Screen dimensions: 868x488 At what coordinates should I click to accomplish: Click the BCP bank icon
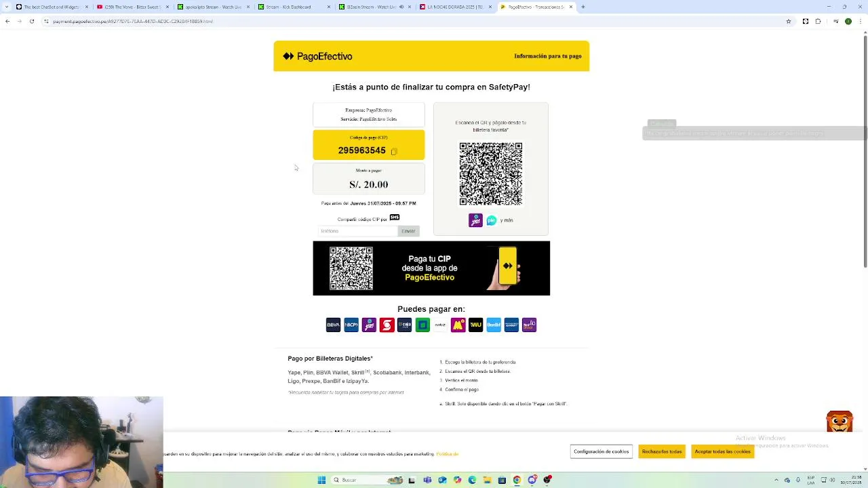coord(351,325)
